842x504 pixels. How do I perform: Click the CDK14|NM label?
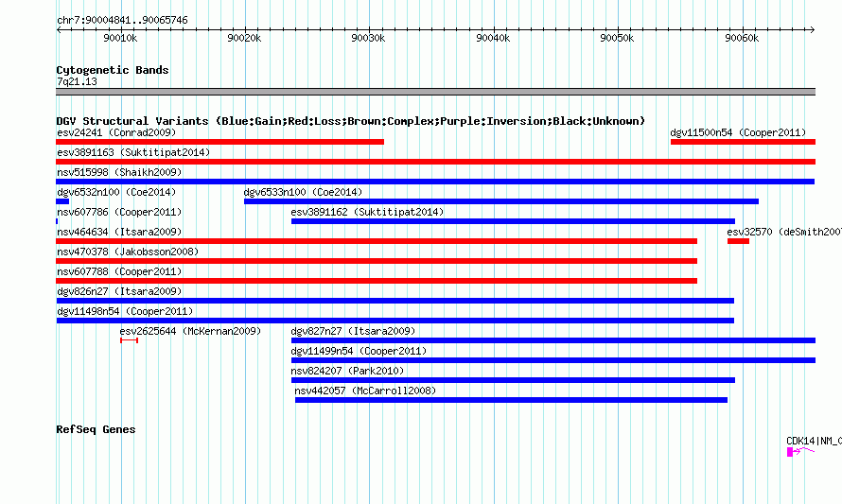tap(814, 441)
